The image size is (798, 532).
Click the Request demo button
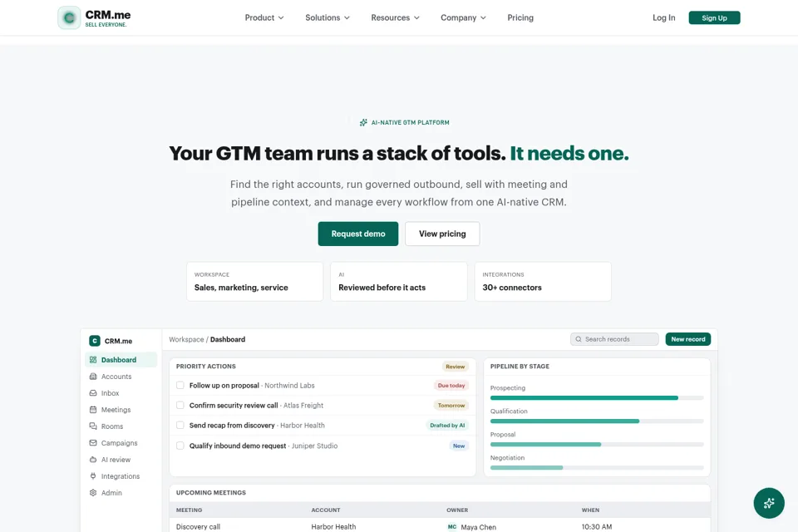tap(357, 234)
